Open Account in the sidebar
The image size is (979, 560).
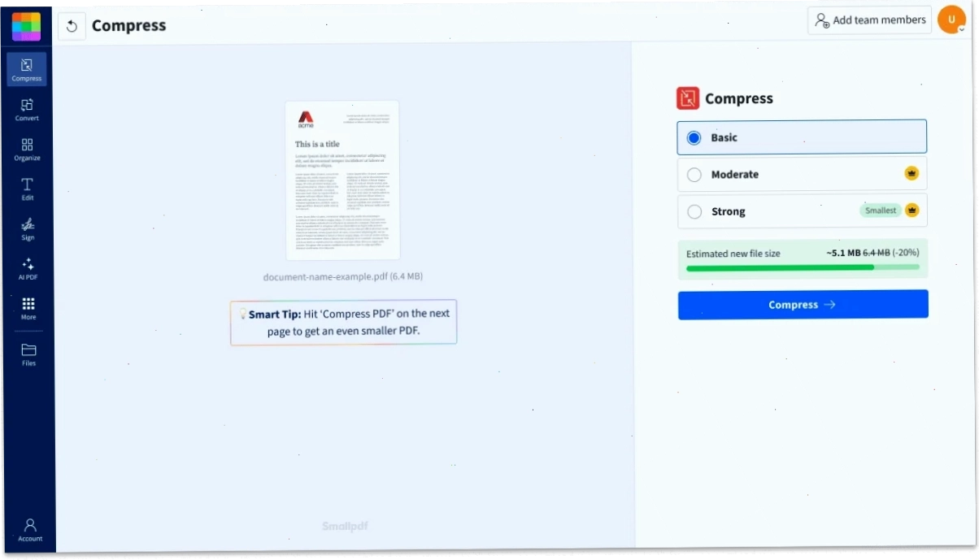coord(30,530)
